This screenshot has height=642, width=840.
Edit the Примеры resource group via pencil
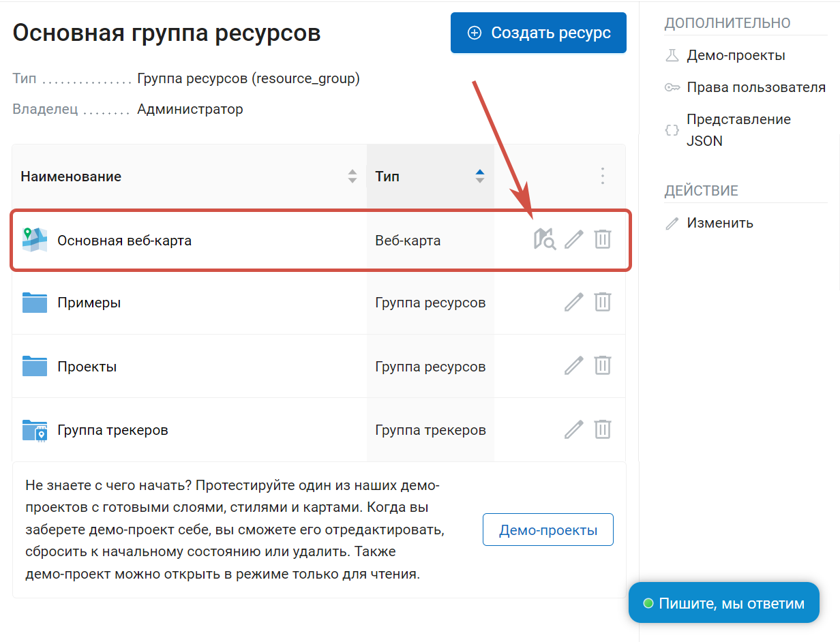[x=574, y=302]
